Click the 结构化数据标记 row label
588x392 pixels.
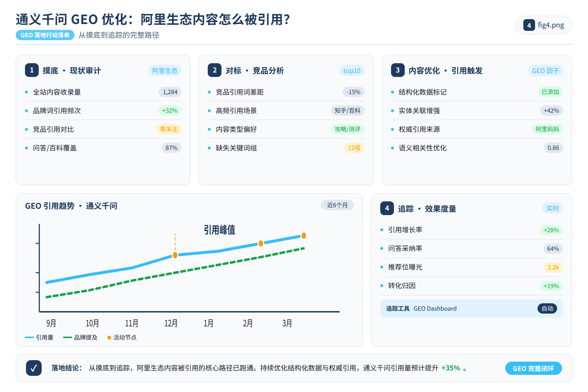(x=423, y=92)
